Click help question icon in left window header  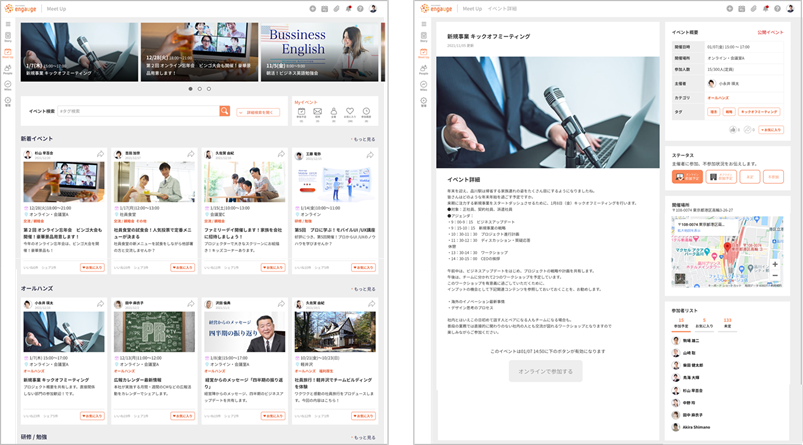click(x=361, y=9)
